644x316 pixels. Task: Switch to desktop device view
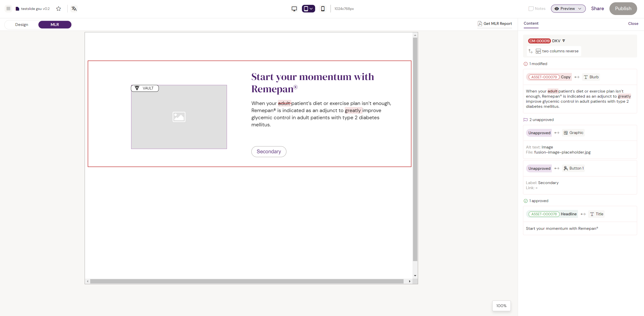pos(294,9)
